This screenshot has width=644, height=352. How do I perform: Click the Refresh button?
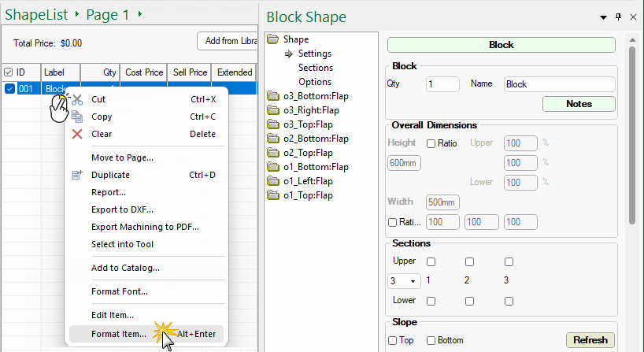[x=590, y=340]
